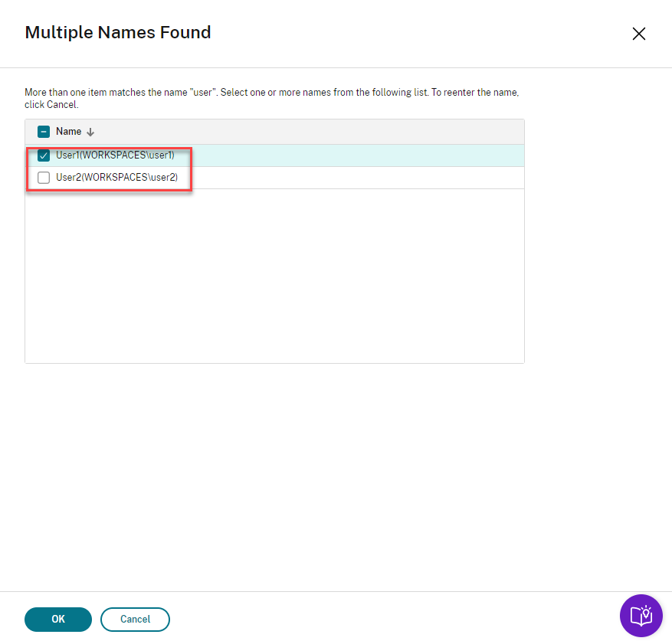Click the empty area of names list
This screenshot has height=641, width=672.
coord(274,276)
